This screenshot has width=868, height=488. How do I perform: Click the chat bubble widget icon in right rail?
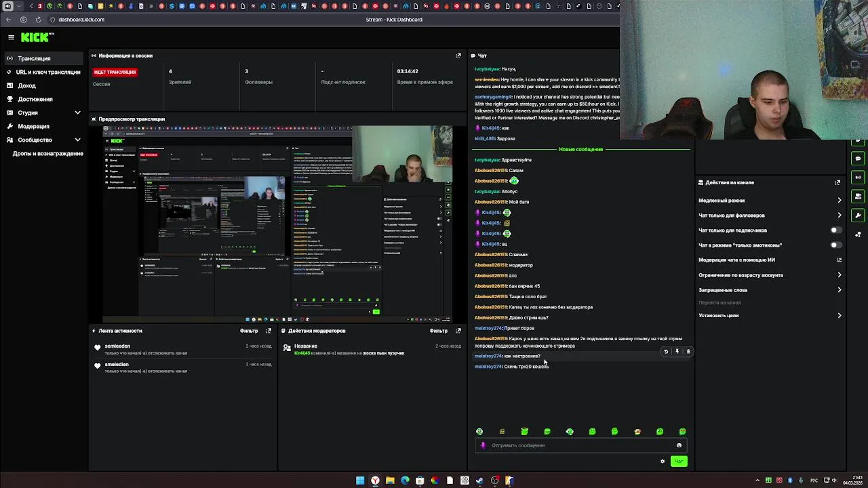click(858, 159)
